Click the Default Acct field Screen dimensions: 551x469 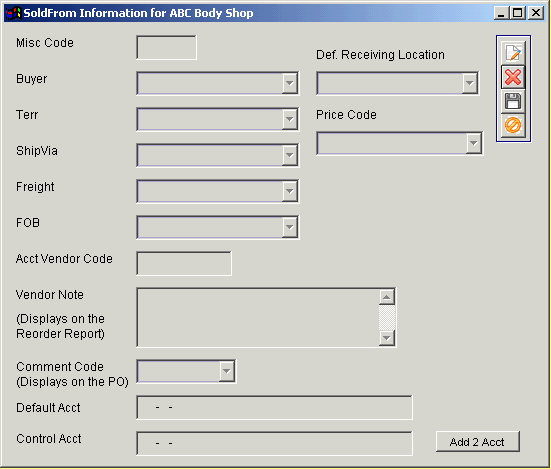click(274, 408)
